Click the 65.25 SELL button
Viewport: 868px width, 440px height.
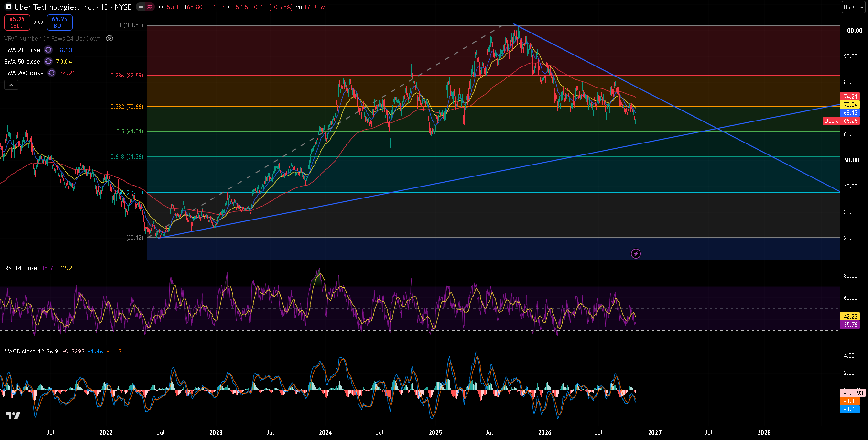[x=17, y=22]
